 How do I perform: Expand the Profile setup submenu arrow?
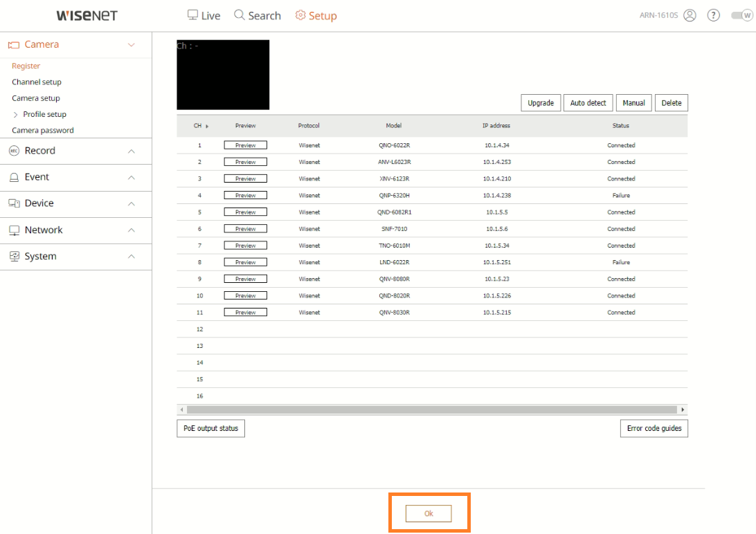coord(15,115)
